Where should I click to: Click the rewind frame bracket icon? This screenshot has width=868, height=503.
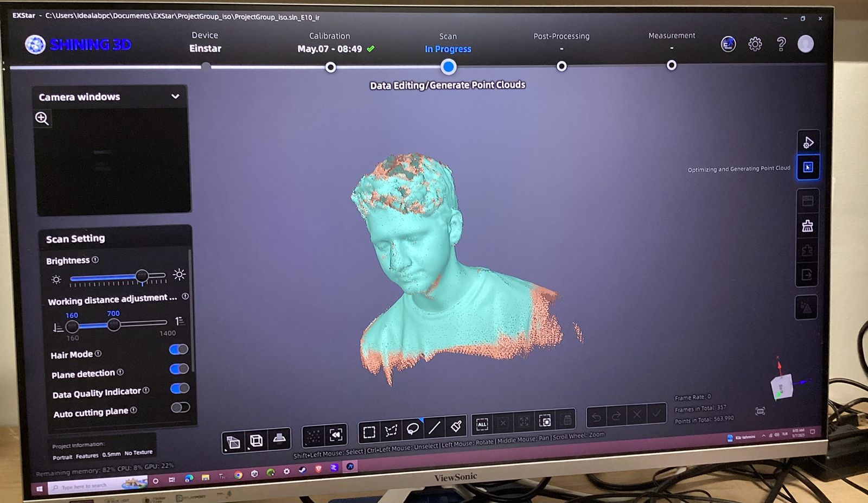pos(336,434)
